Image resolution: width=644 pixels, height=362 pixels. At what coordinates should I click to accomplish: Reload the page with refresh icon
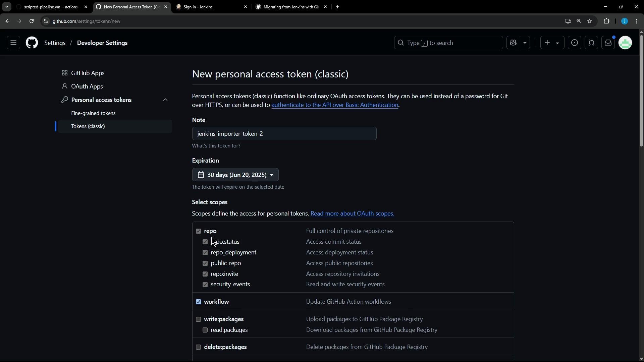coord(32,21)
